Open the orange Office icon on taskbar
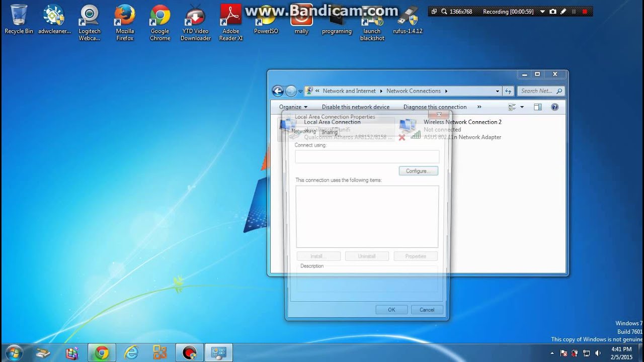644x362 pixels. pos(160,353)
